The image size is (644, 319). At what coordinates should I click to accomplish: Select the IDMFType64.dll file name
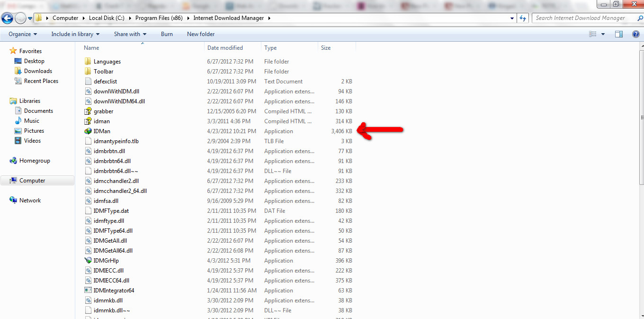pyautogui.click(x=113, y=231)
